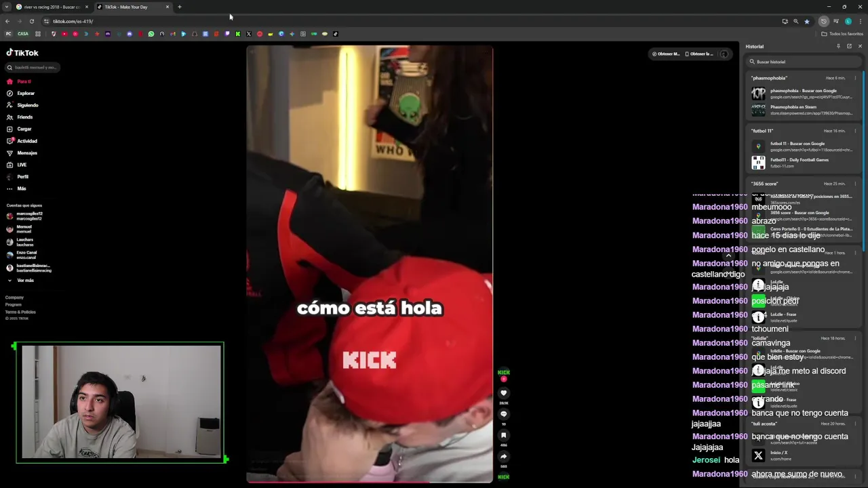Viewport: 868px width, 488px height.
Task: Open marcosgiles12 followed account
Action: click(24, 216)
